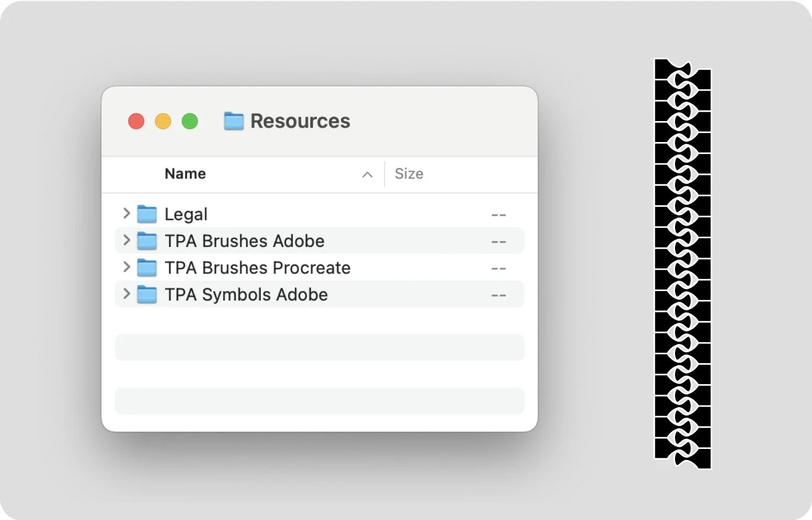The width and height of the screenshot is (812, 520).
Task: Click the Legal folder name
Action: 186,214
